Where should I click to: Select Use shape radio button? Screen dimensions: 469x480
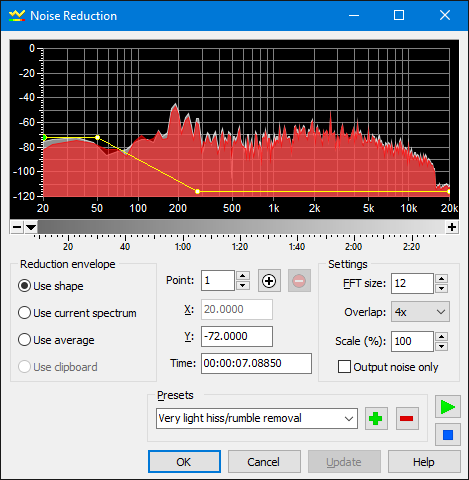click(24, 286)
